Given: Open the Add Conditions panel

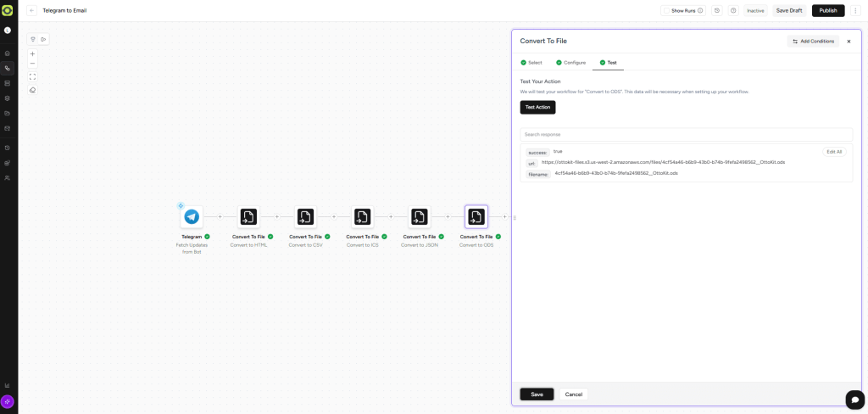Looking at the screenshot, I should (x=813, y=41).
